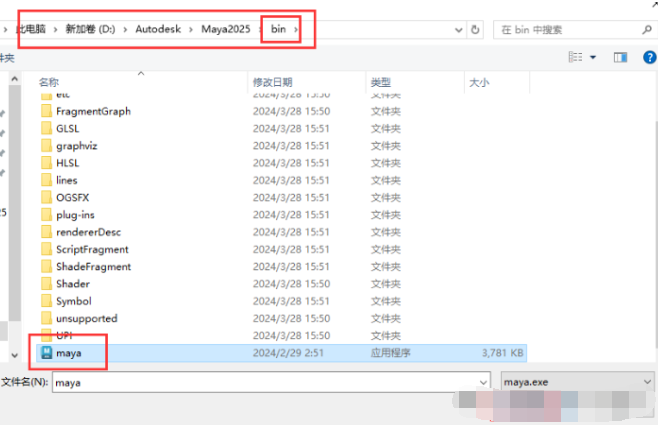Open the maya.exe file type dropdown
This screenshot has height=425, width=658.
(x=577, y=382)
